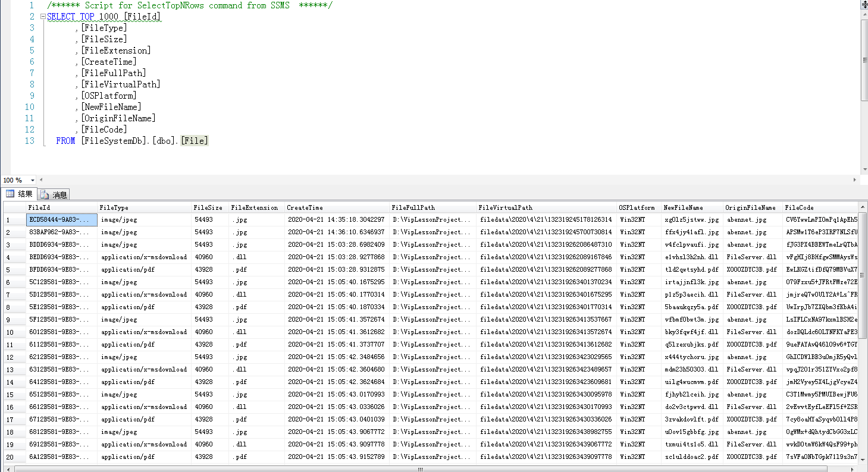Select the FileExtension column header
The width and height of the screenshot is (868, 472).
click(x=256, y=207)
